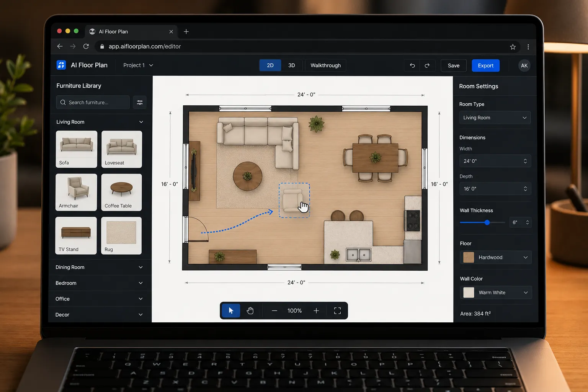Select the hand pan tool
588x392 pixels.
pyautogui.click(x=250, y=310)
